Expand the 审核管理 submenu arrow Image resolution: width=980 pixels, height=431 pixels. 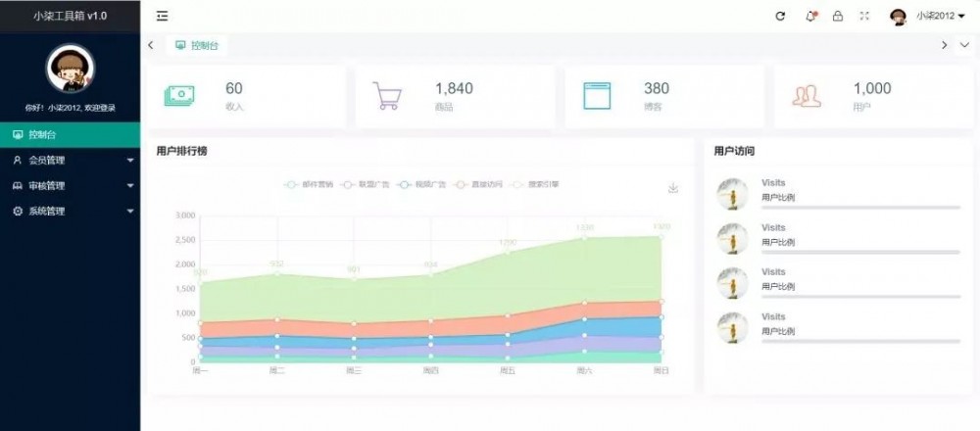(x=130, y=186)
